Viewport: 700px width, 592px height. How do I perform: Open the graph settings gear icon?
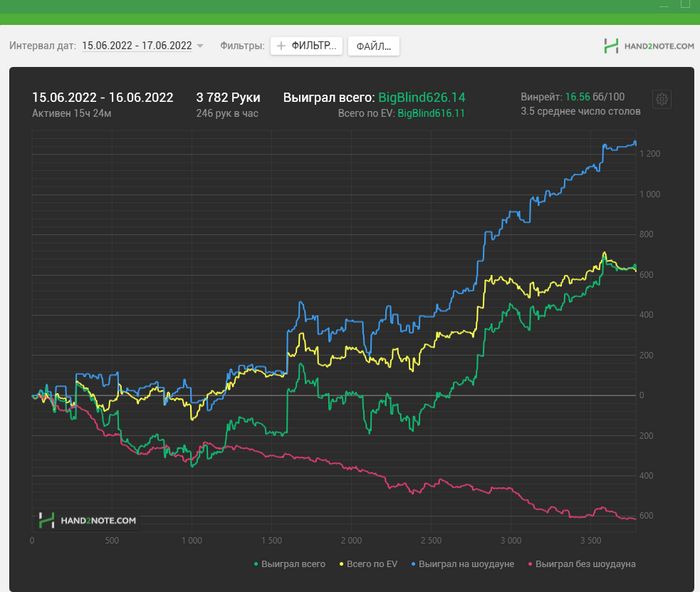(662, 99)
